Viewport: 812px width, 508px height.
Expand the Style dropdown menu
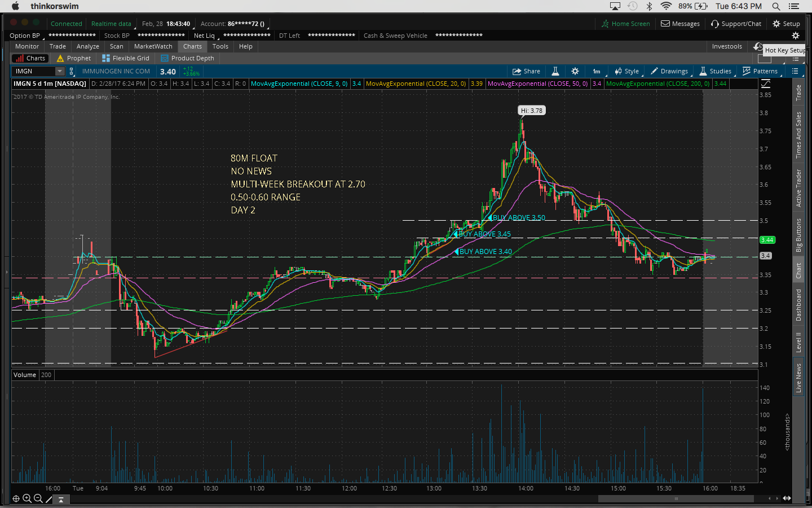point(627,71)
